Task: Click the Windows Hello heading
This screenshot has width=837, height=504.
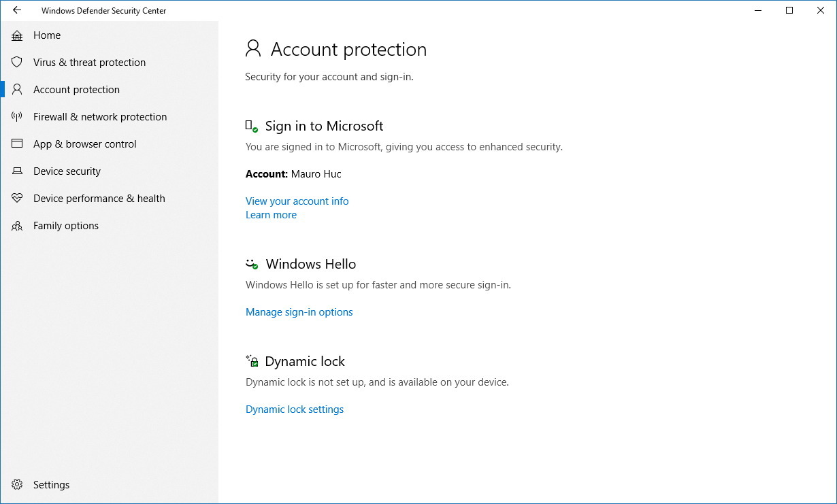Action: (311, 264)
